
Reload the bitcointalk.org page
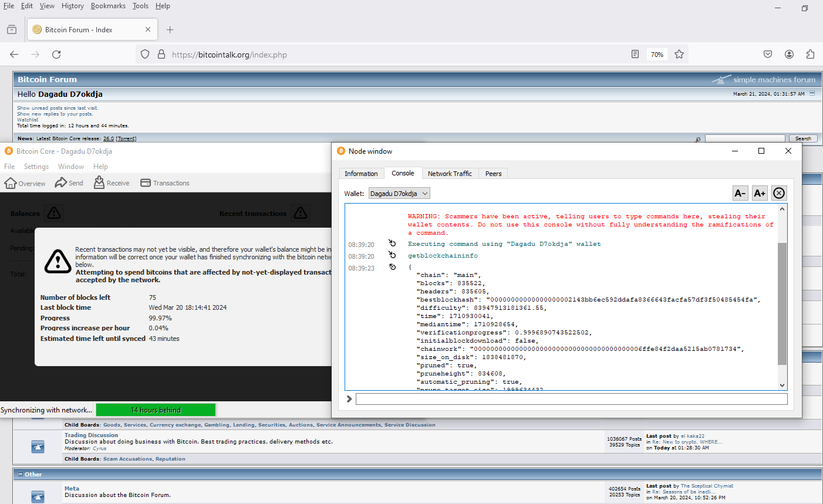56,55
